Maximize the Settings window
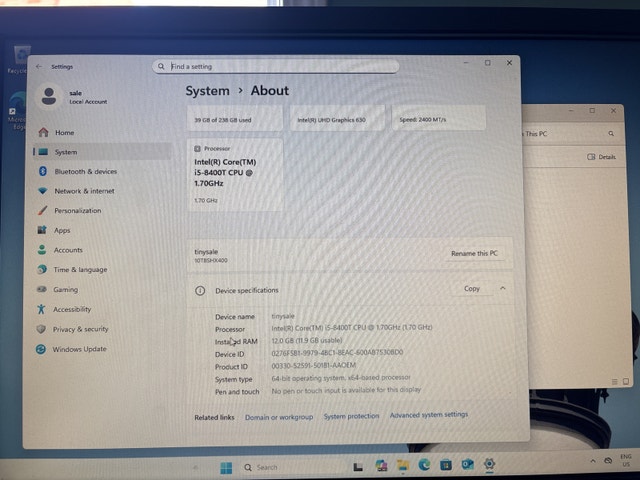 click(487, 63)
